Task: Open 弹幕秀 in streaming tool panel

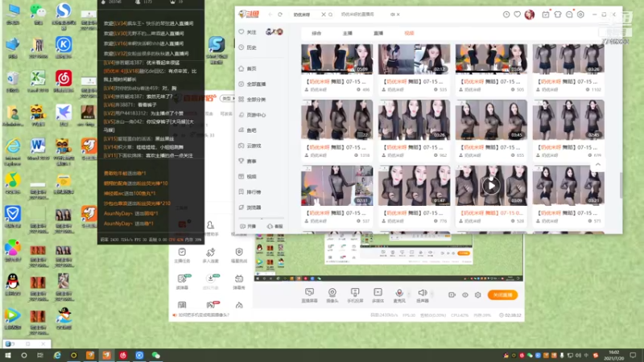Action: tap(238, 282)
